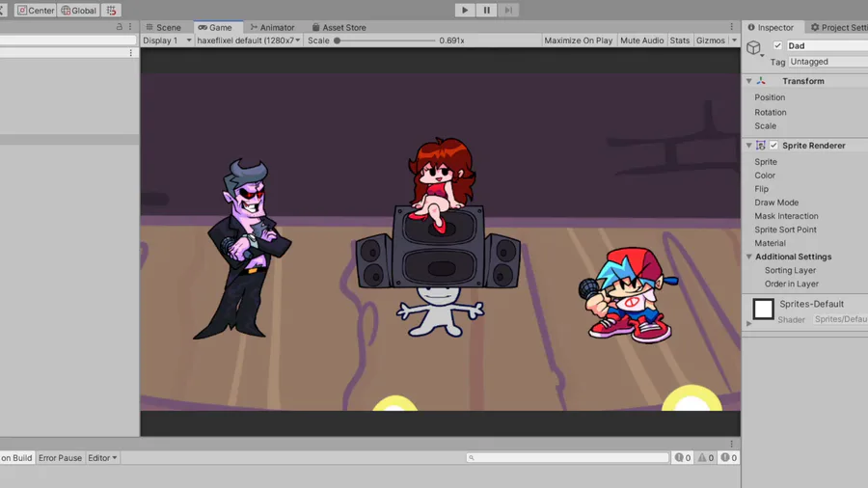Screen dimensions: 868x488
Task: Click the GameObject cube icon in Inspector
Action: coord(753,47)
